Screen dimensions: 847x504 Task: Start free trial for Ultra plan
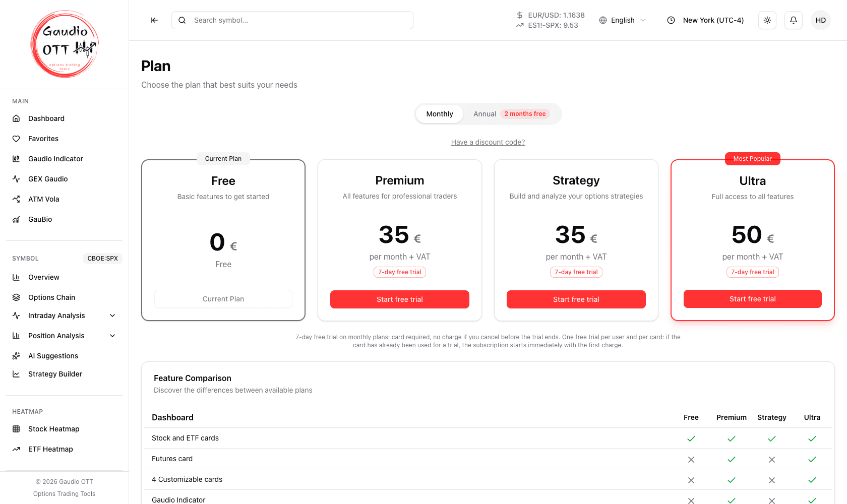pyautogui.click(x=753, y=299)
